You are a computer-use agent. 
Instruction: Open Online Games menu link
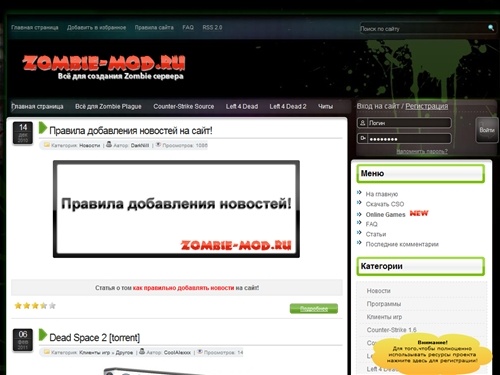pos(385,214)
